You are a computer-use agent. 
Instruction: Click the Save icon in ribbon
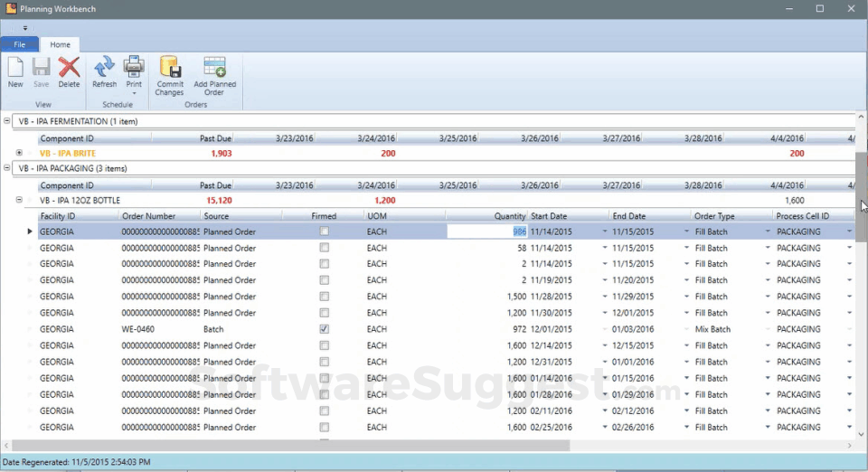(42, 70)
